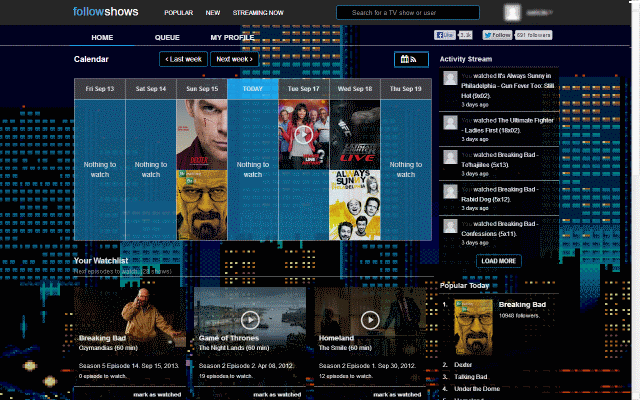Open the Twitter followers count box
The width and height of the screenshot is (640, 400).
point(533,35)
